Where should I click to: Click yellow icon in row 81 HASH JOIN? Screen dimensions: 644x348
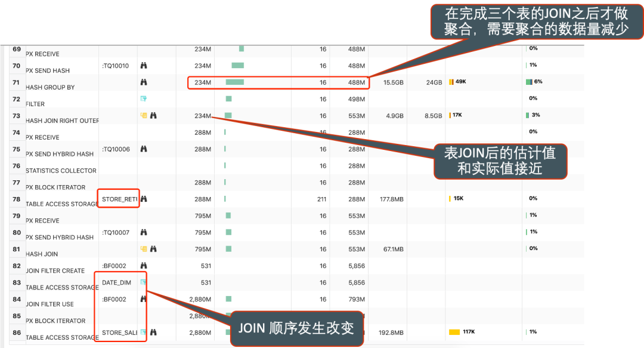pyautogui.click(x=144, y=249)
